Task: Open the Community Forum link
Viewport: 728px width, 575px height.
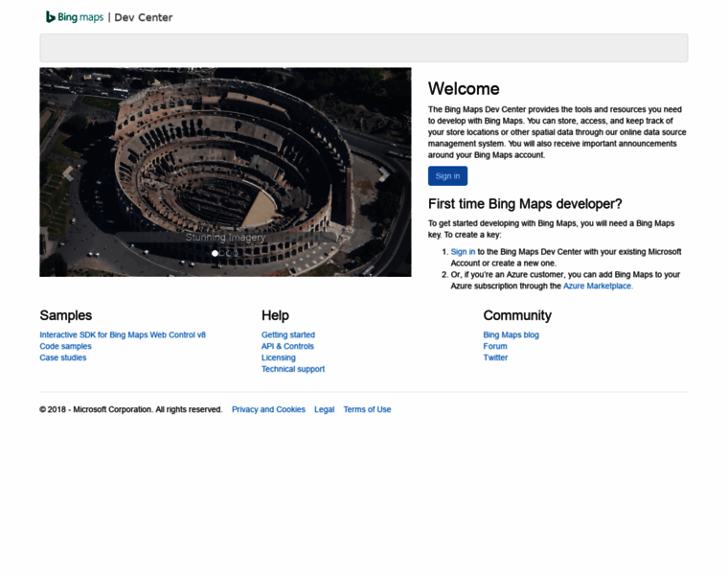Action: tap(495, 347)
